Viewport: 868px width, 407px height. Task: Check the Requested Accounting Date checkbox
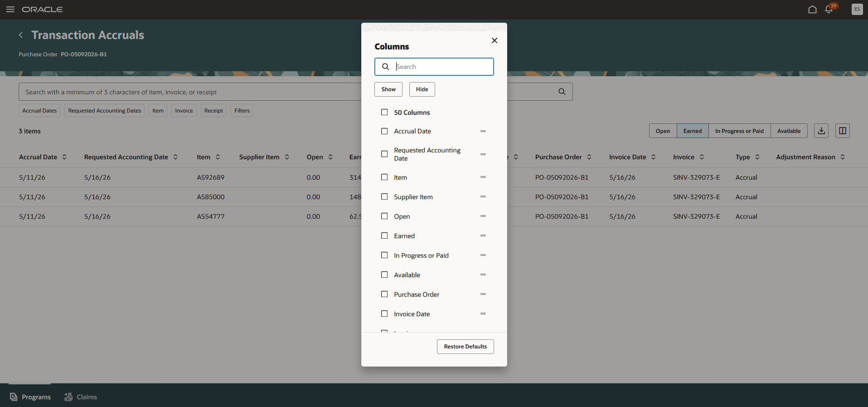(384, 154)
